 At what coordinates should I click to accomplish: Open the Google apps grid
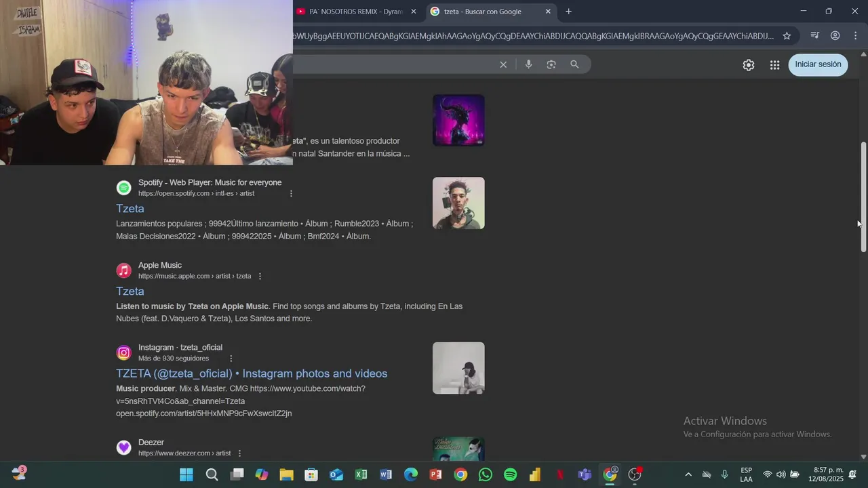(x=774, y=65)
